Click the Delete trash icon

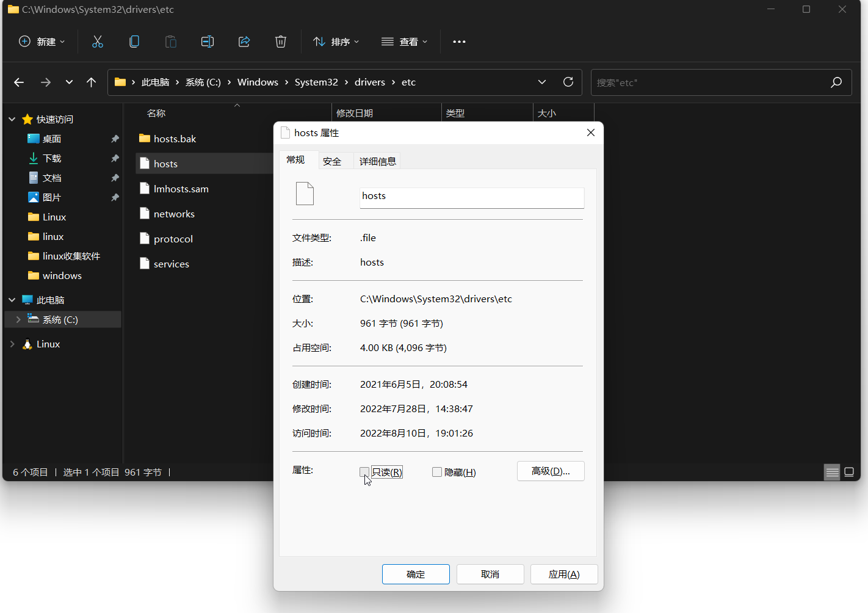(281, 42)
